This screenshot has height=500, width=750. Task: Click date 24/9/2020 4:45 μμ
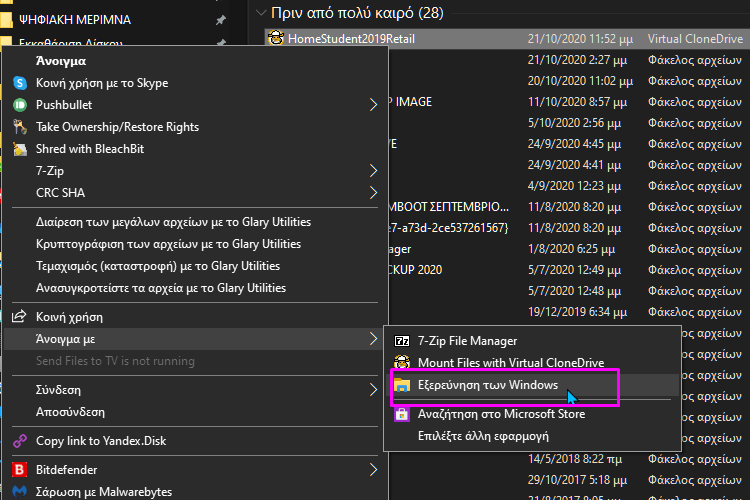click(x=574, y=144)
